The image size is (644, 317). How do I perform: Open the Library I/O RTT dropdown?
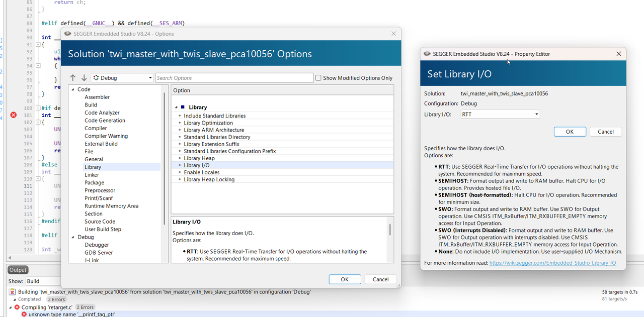click(500, 114)
